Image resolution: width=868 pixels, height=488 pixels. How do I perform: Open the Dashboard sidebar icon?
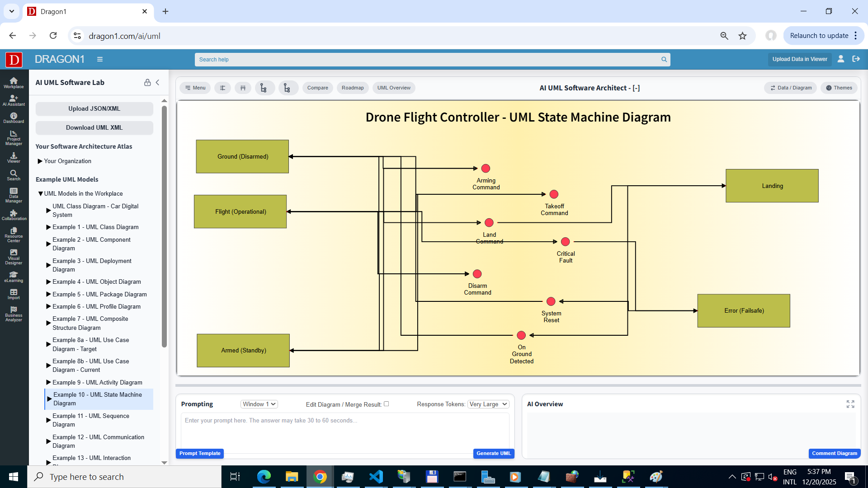pos(14,117)
